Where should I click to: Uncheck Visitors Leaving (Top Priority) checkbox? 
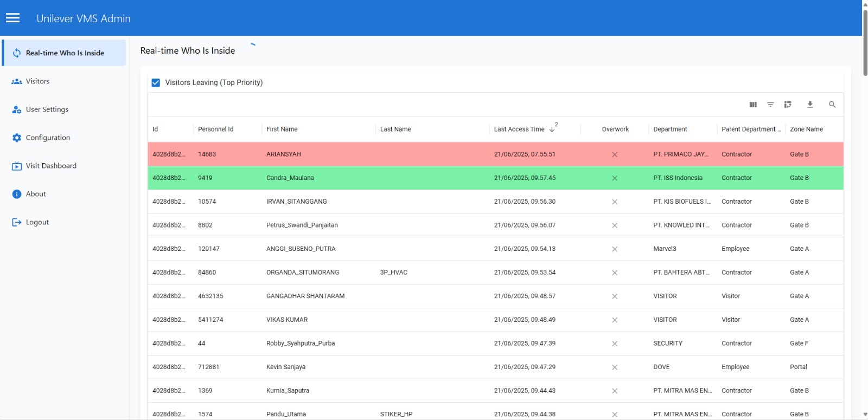[156, 82]
